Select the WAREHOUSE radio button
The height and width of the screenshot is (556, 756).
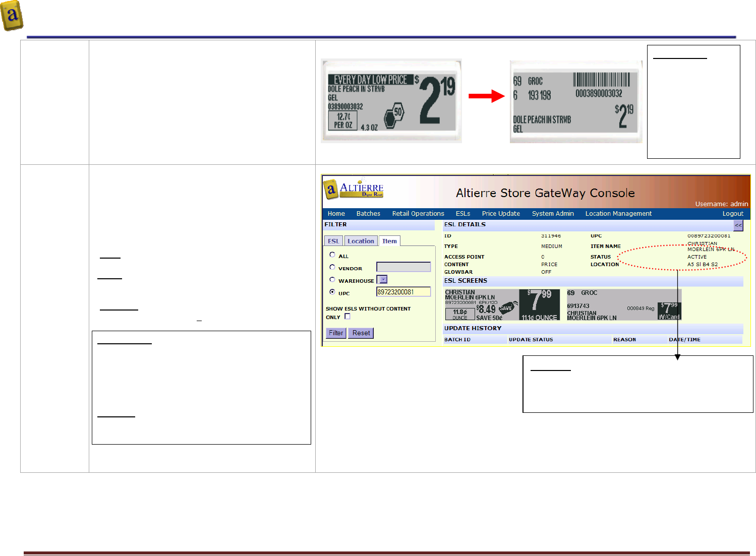click(x=332, y=279)
